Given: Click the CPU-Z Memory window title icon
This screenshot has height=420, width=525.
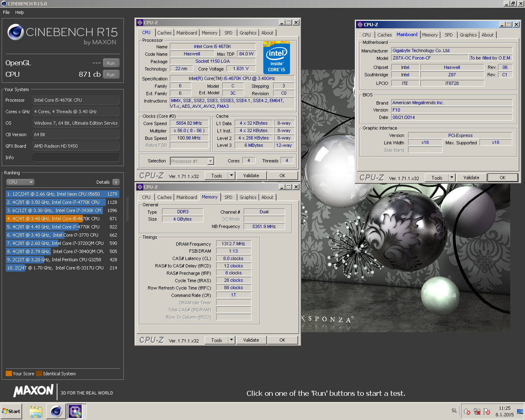Looking at the screenshot, I should 140,187.
